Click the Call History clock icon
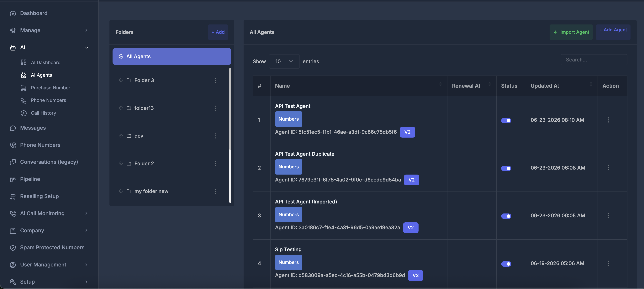Screen dimensions: 644x289 click(24, 113)
